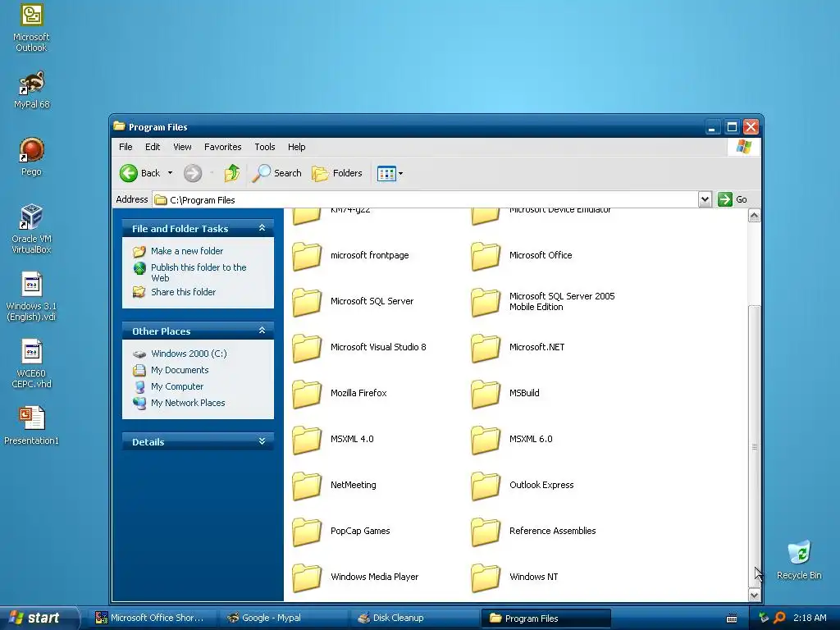Open the Tools menu
Viewport: 840px width, 630px height.
(x=265, y=147)
